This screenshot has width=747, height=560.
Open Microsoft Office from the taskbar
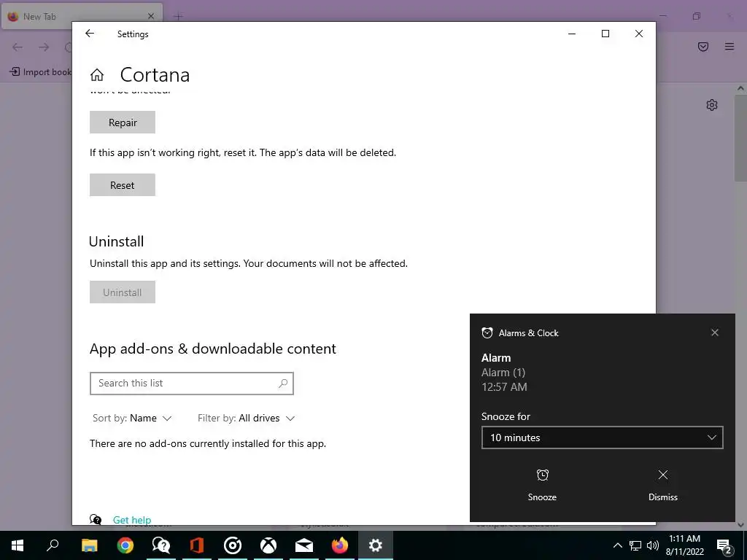pos(197,545)
